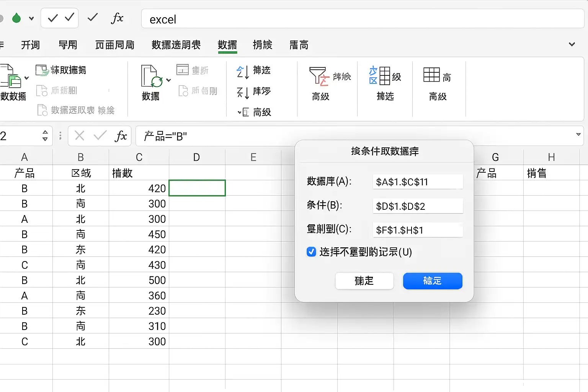588x392 pixels.
Task: Click the cancel X icon in formula bar
Action: (80, 136)
